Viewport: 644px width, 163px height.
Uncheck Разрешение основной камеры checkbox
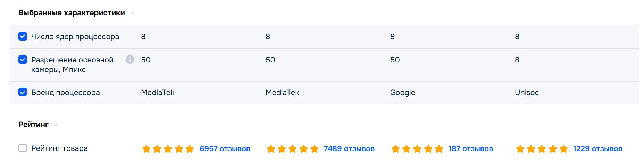[23, 60]
